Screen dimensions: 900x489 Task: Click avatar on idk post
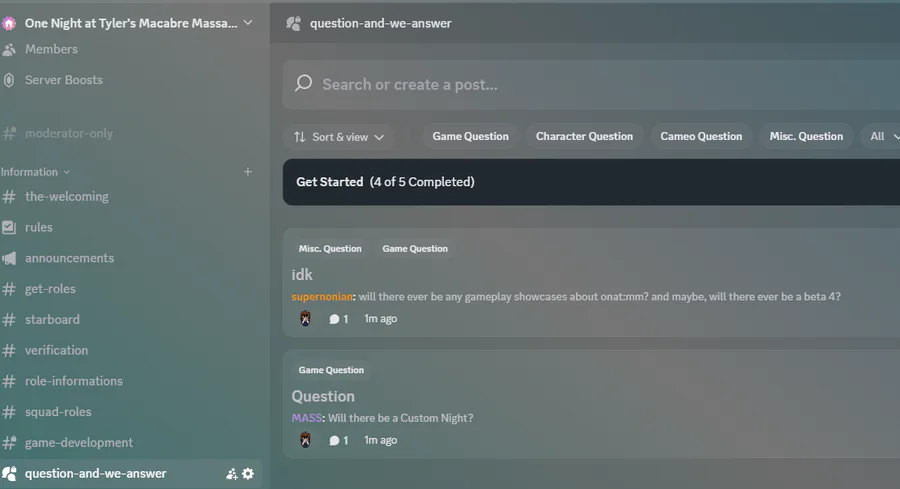(305, 319)
